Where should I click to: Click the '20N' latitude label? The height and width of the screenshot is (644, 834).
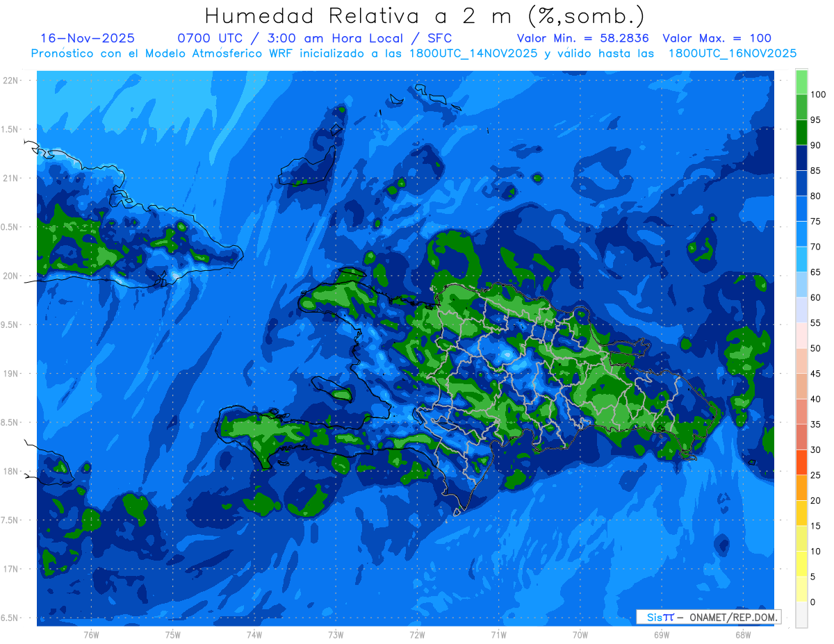[10, 276]
